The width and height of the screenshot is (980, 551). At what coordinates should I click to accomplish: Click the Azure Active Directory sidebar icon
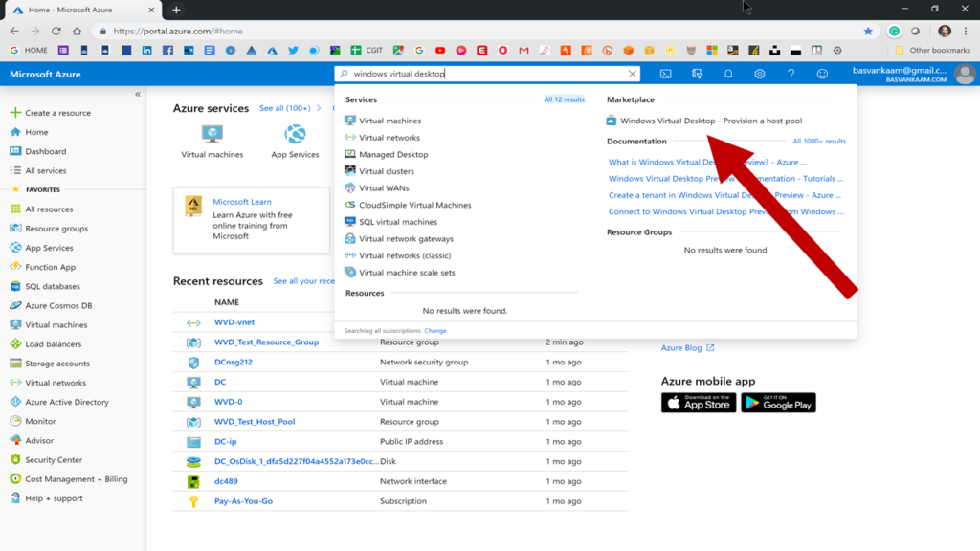[x=15, y=402]
